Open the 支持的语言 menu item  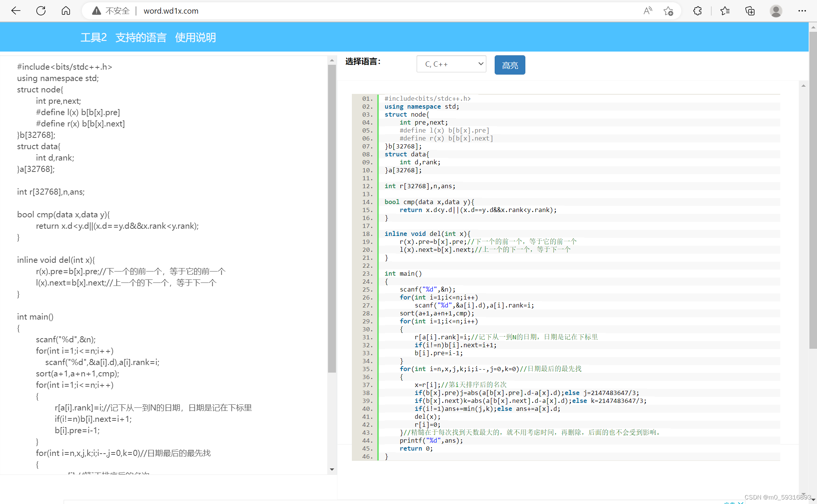141,37
